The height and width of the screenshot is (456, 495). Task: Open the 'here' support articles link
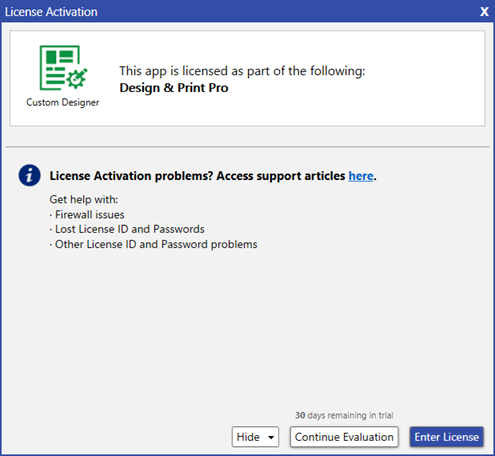[361, 176]
